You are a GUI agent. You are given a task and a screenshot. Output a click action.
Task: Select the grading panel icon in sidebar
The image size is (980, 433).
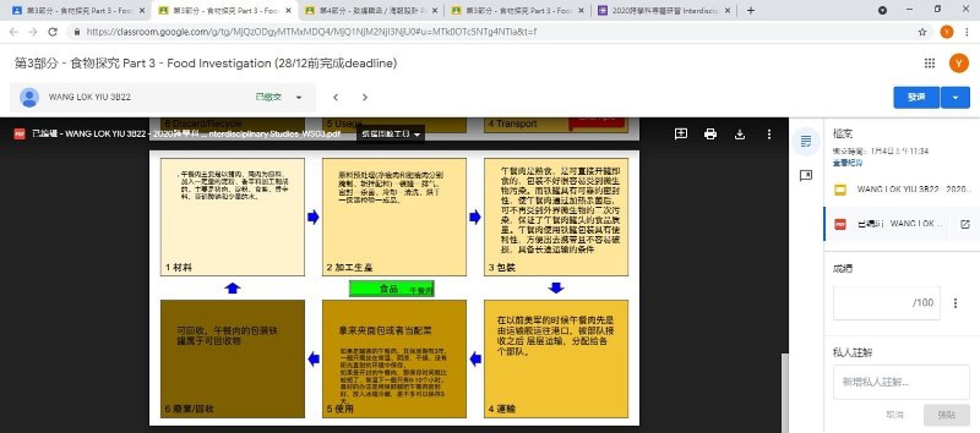point(806,141)
